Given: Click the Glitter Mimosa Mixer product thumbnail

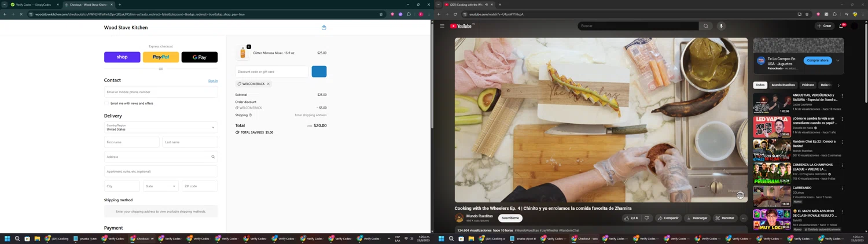Looking at the screenshot, I should pos(243,53).
